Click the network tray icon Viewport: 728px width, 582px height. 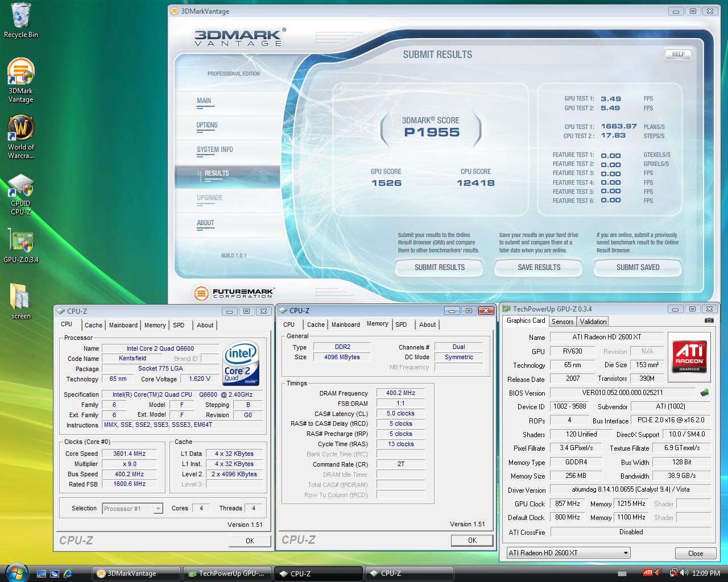(x=674, y=573)
